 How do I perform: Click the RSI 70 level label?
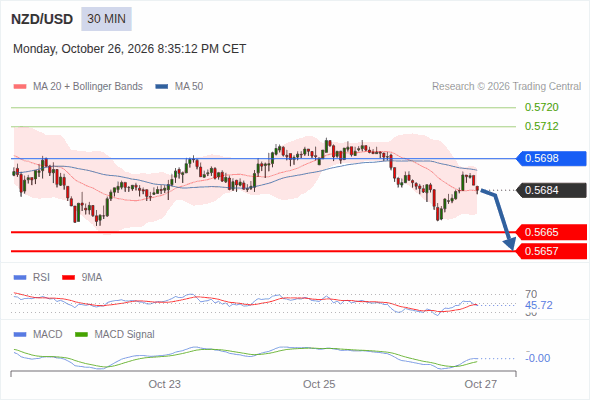pos(531,294)
